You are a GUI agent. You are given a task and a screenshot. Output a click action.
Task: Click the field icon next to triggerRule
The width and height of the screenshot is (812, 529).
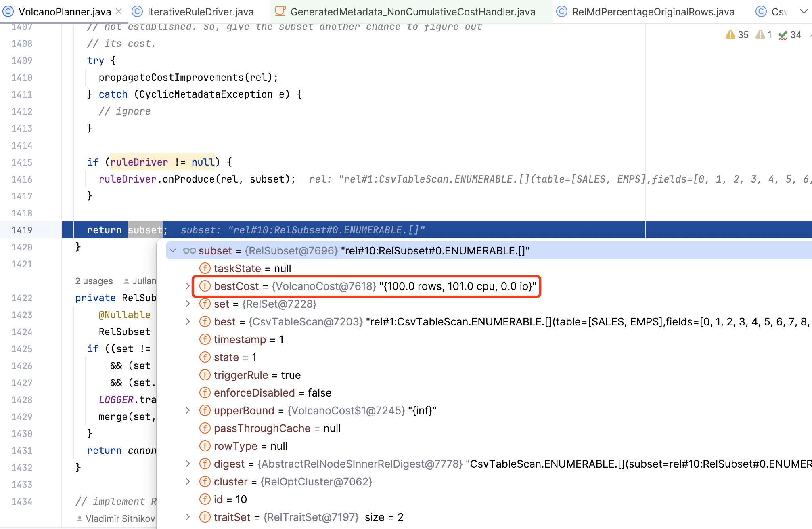click(205, 375)
